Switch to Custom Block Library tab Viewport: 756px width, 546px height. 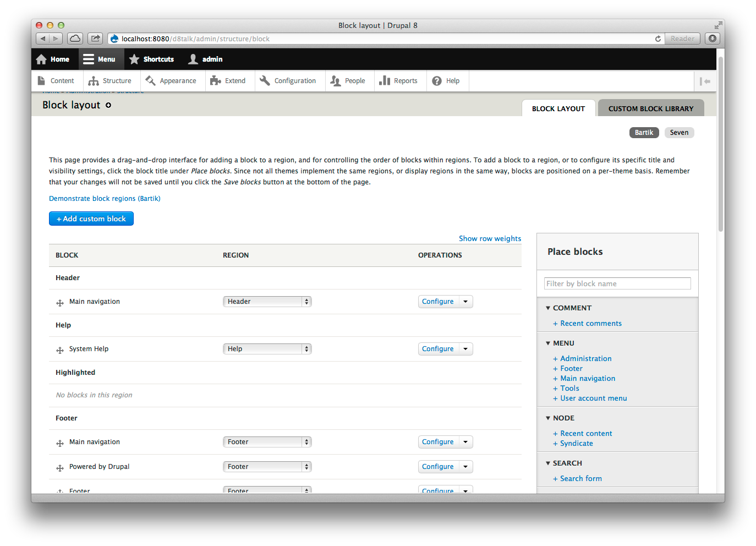[x=650, y=109]
